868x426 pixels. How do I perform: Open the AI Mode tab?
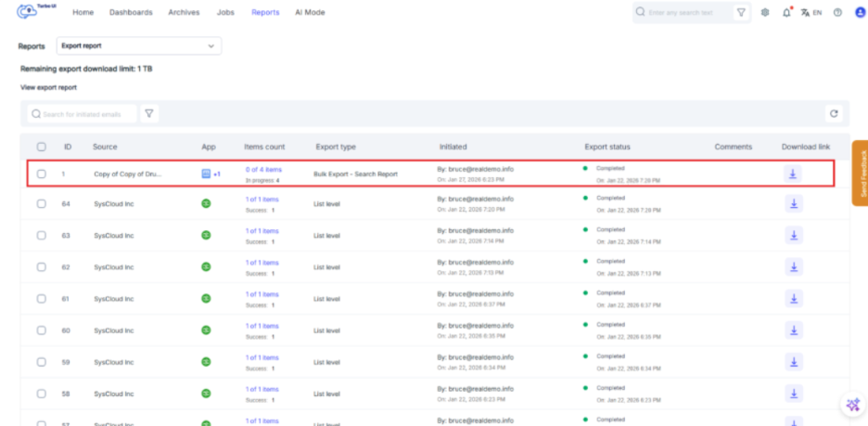pos(310,13)
